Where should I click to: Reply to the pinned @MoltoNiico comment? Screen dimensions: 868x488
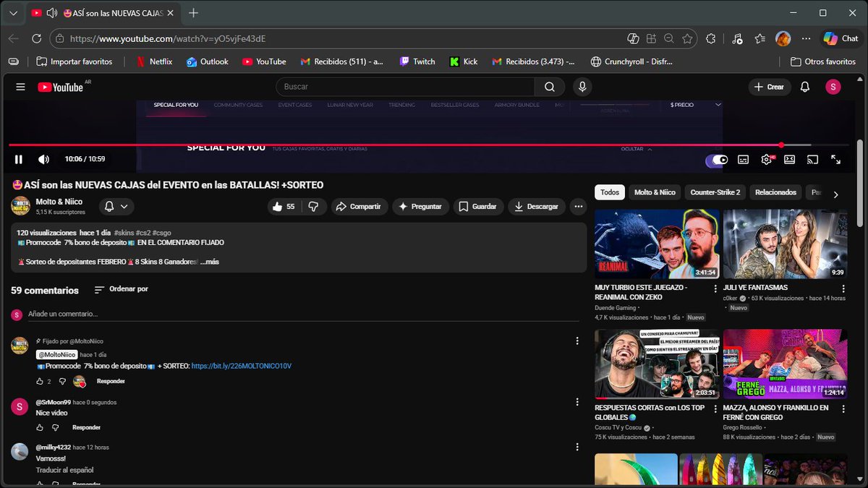pos(111,381)
